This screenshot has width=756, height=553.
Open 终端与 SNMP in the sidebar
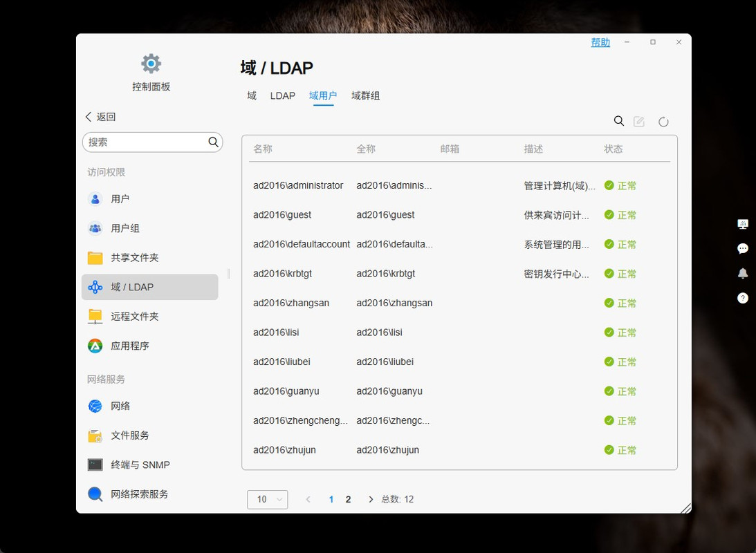[150, 465]
